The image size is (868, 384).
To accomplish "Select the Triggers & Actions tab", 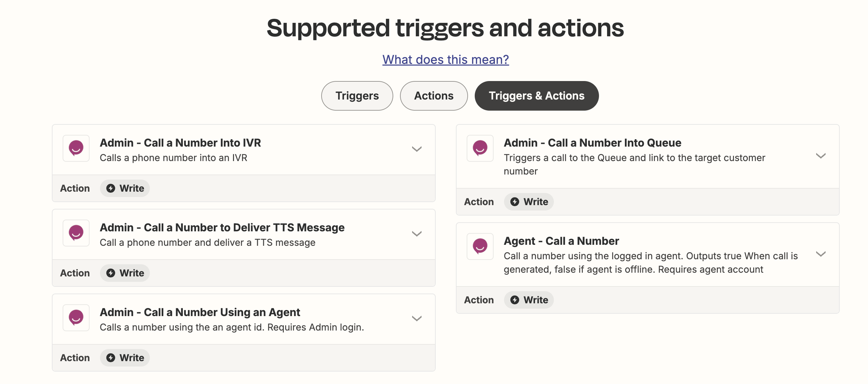I will point(537,96).
